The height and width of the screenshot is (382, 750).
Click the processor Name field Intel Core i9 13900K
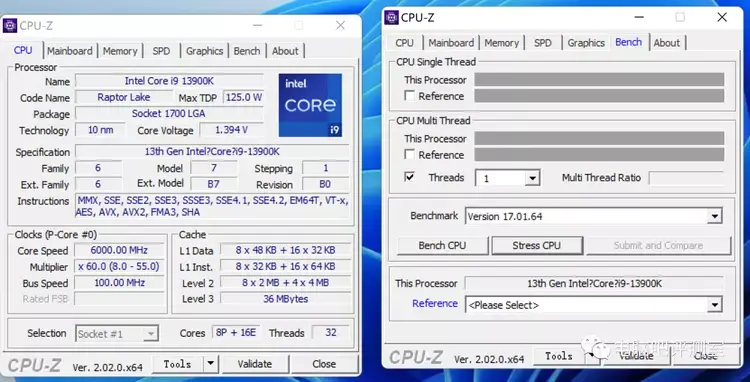click(x=169, y=81)
